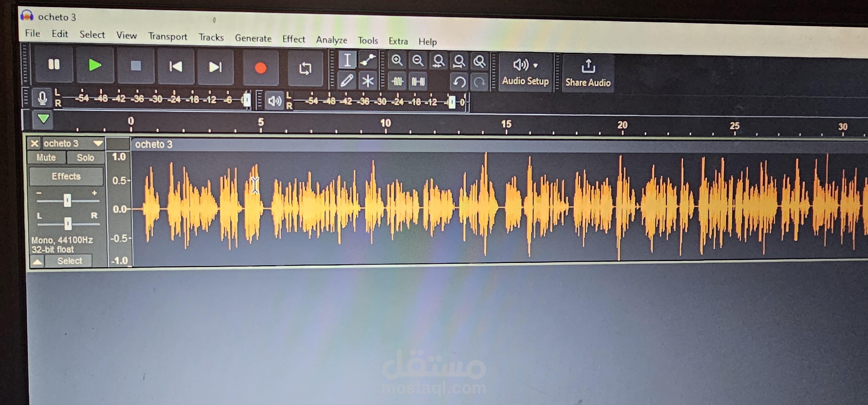Adjust the playback level slider

[x=452, y=102]
